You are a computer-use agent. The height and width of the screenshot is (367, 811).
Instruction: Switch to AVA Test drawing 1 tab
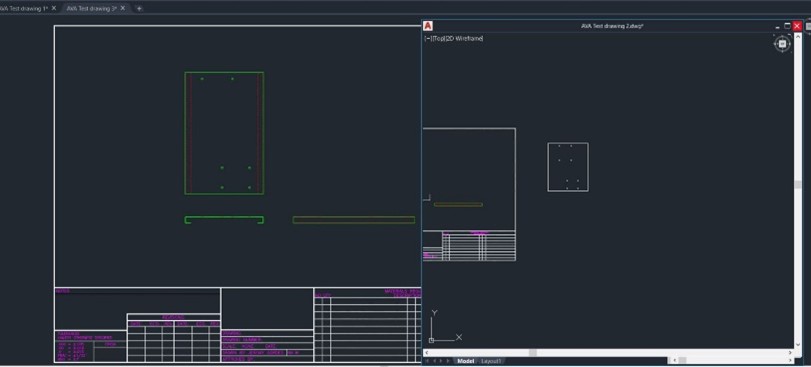23,9
